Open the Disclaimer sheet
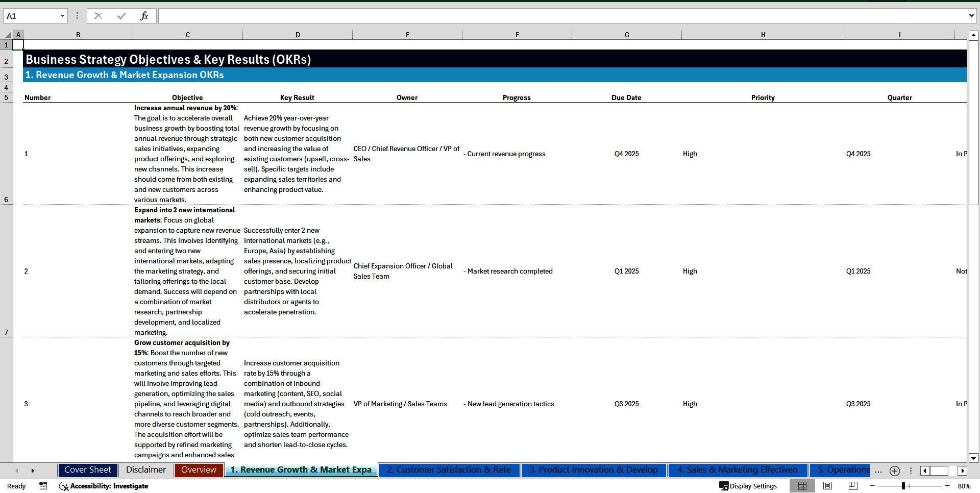Image resolution: width=980 pixels, height=493 pixels. click(145, 470)
